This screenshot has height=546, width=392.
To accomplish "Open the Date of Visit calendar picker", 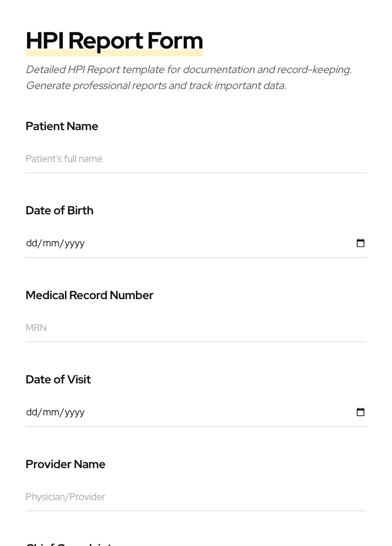I will coord(361,412).
